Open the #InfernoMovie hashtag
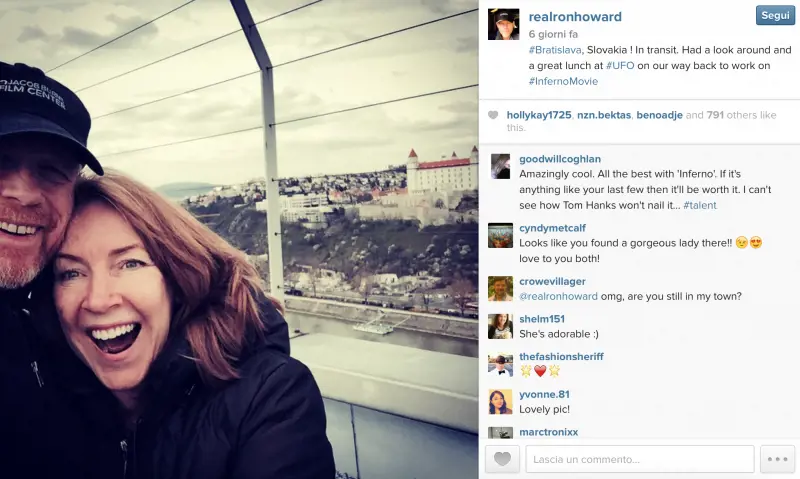Image resolution: width=800 pixels, height=479 pixels. 563,81
